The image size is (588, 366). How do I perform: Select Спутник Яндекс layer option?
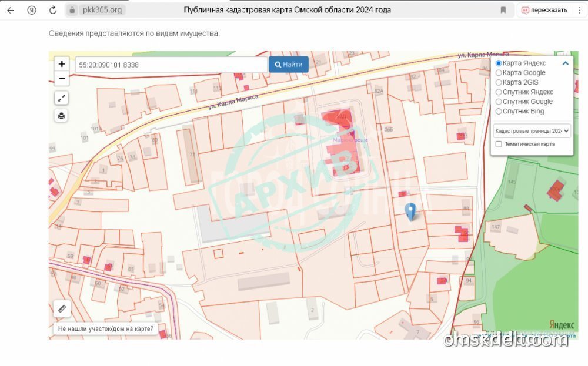click(499, 92)
